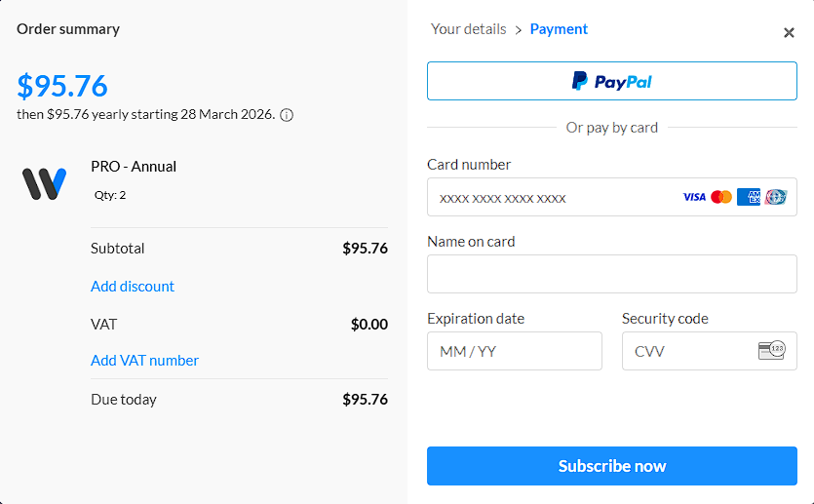Go back to Your details step
The image size is (814, 504).
(x=468, y=29)
